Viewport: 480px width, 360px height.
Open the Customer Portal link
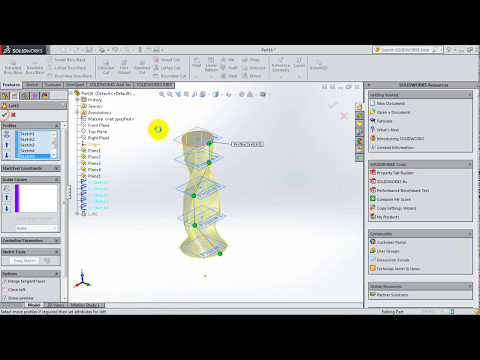391,242
